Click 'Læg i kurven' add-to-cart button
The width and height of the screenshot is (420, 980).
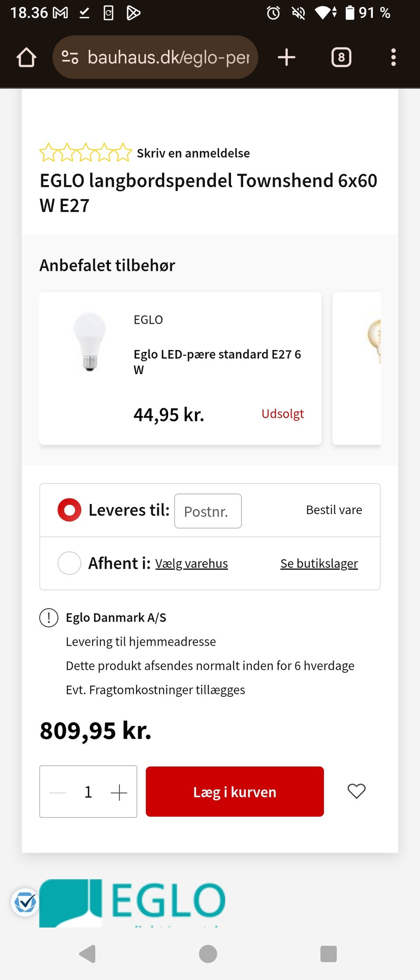pyautogui.click(x=234, y=791)
